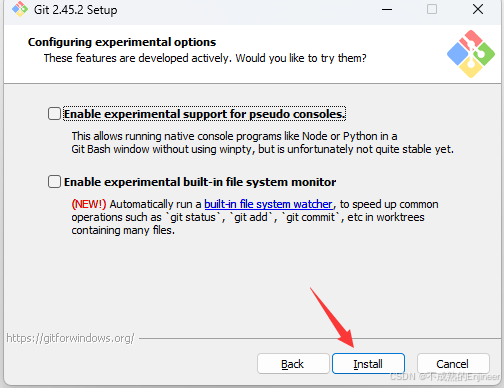Open the built-in file system watcher link
504x388 pixels.
pyautogui.click(x=268, y=204)
